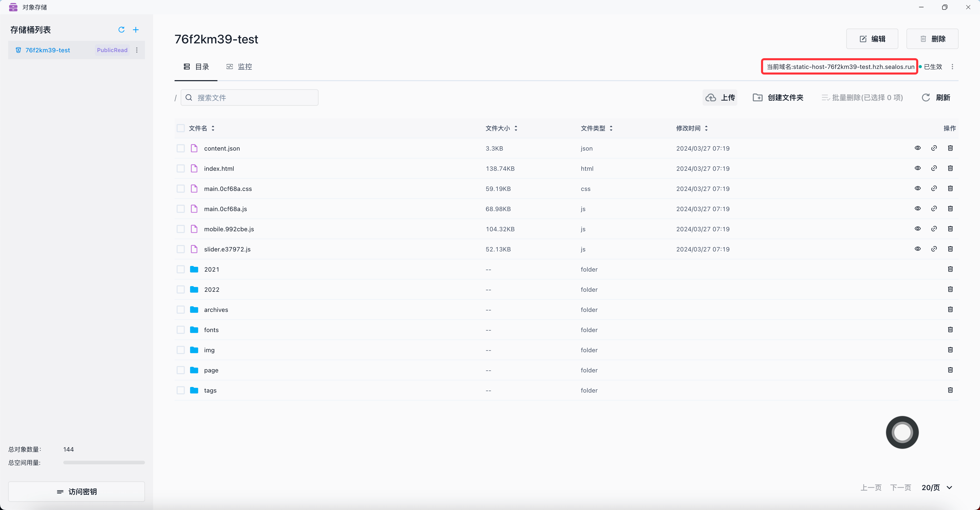Viewport: 980px width, 510px height.
Task: Delete main.0cf68a.js via trash icon
Action: 950,209
